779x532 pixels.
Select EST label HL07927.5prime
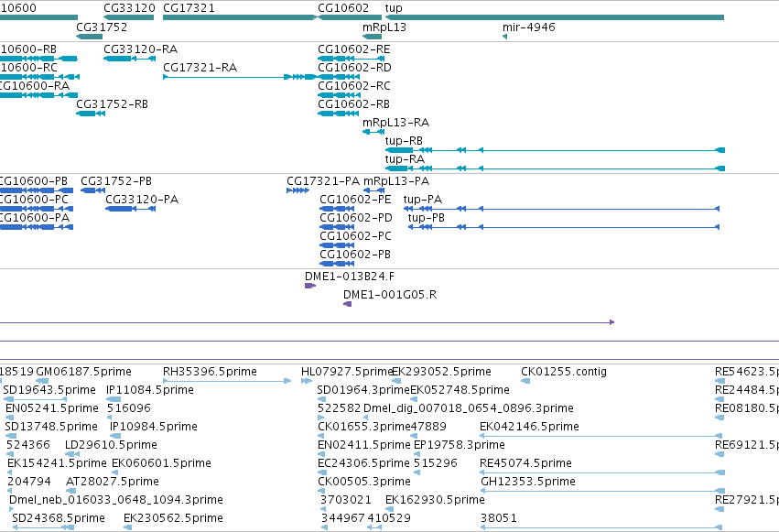[347, 372]
